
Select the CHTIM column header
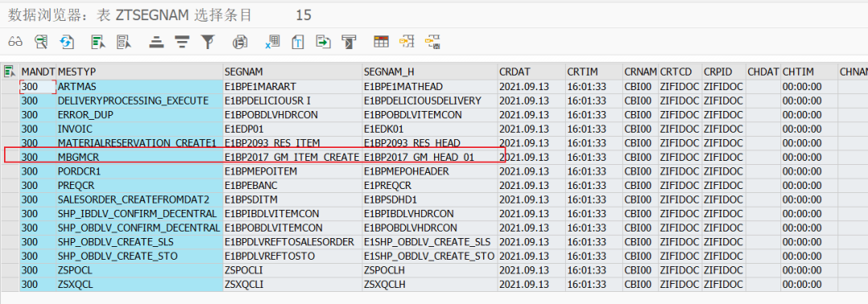(x=809, y=72)
